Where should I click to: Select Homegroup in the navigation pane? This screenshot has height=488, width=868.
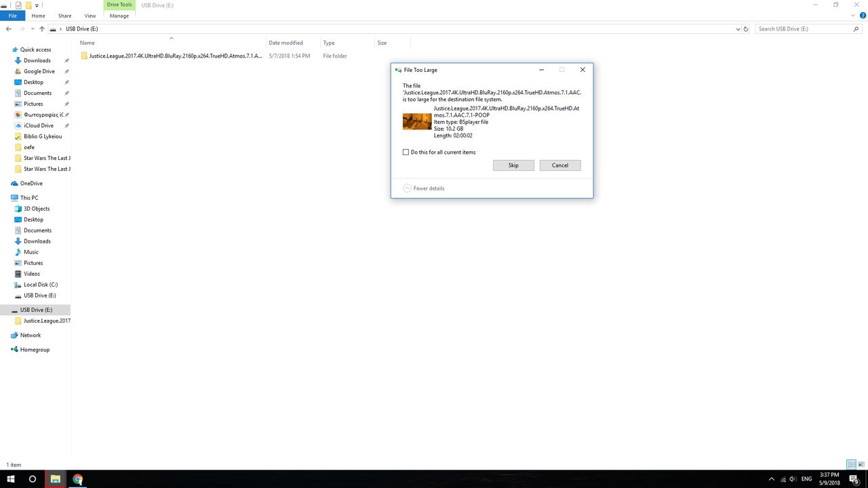[35, 350]
